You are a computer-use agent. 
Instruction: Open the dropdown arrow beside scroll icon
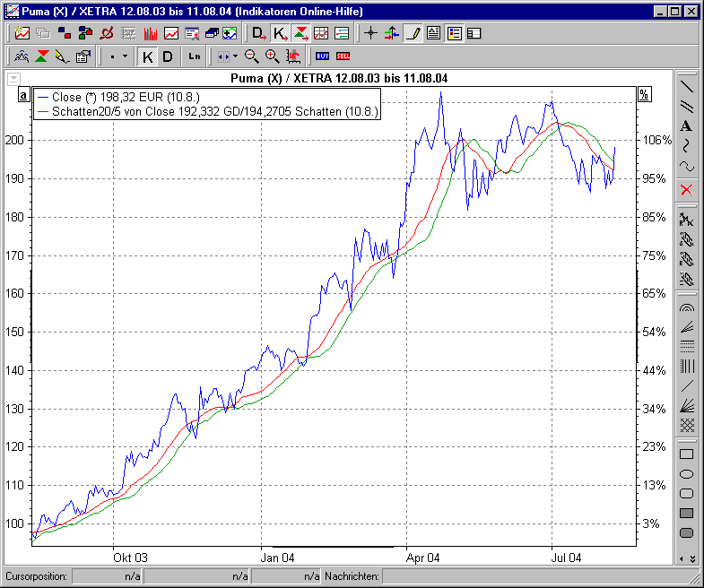pyautogui.click(x=235, y=56)
